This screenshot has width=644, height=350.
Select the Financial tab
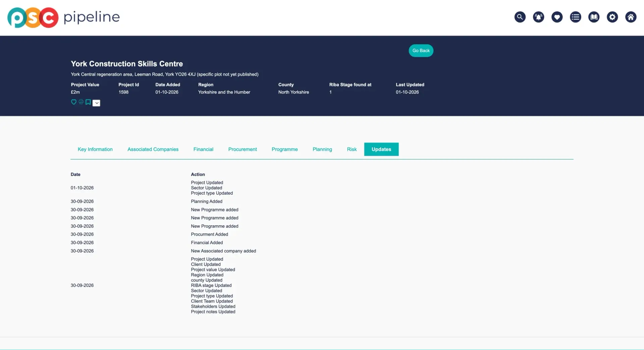[x=203, y=149]
